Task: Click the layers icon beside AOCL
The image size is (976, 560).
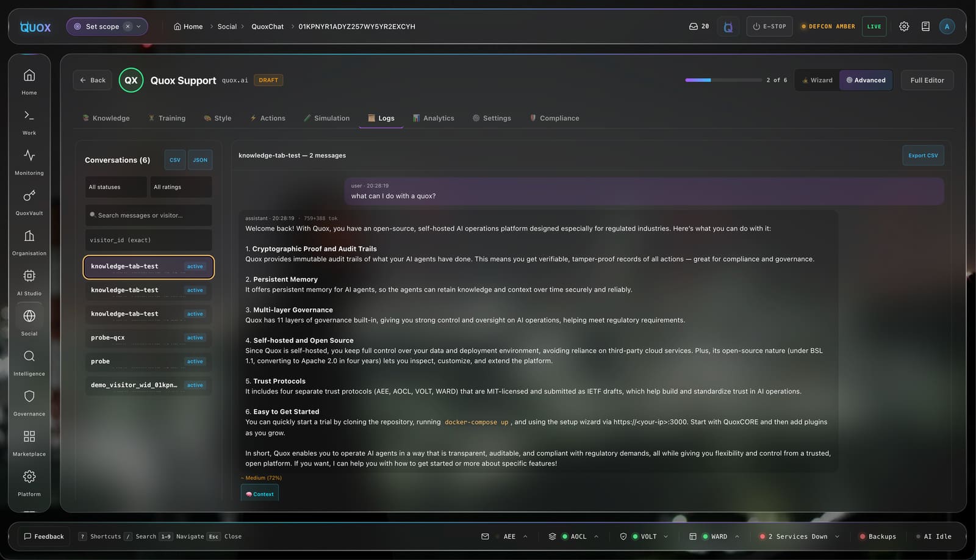Action: pyautogui.click(x=552, y=536)
